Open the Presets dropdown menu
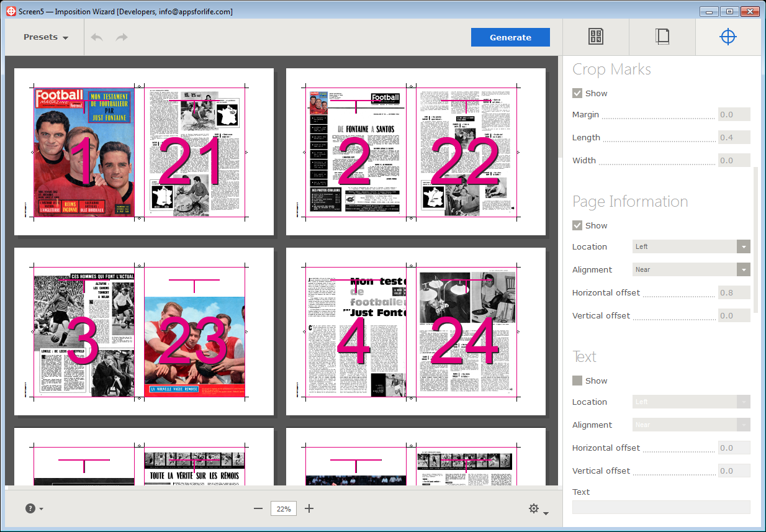This screenshot has height=532, width=766. (x=46, y=37)
